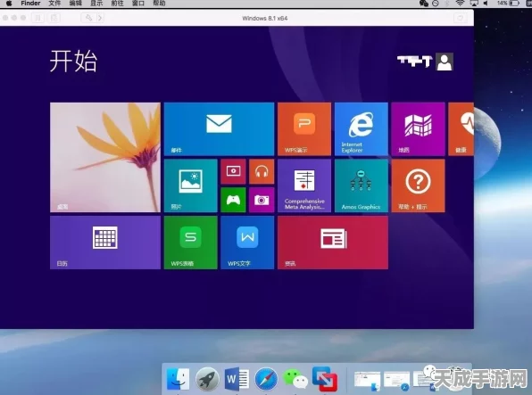Open the Help + Tips question mark tile
The image size is (532, 395).
pos(418,185)
